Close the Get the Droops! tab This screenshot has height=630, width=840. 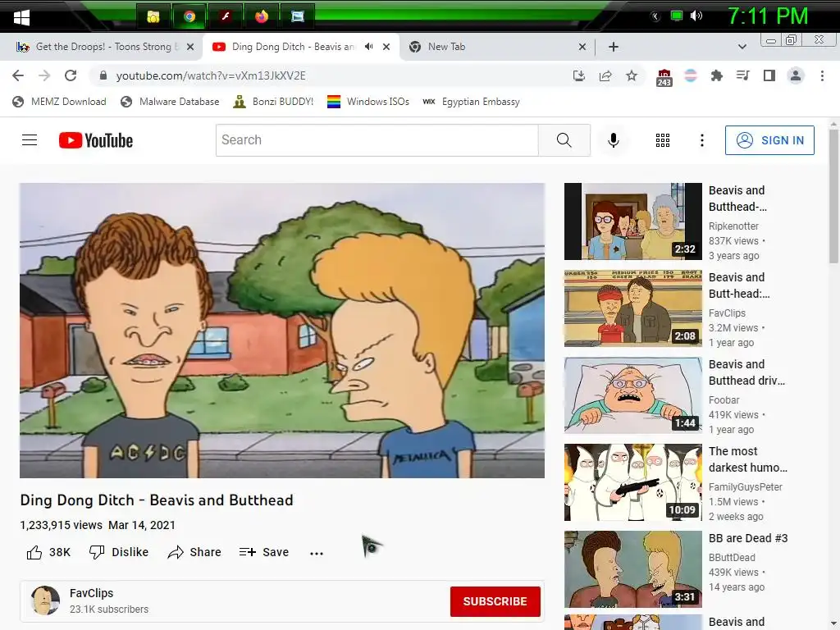pyautogui.click(x=190, y=47)
